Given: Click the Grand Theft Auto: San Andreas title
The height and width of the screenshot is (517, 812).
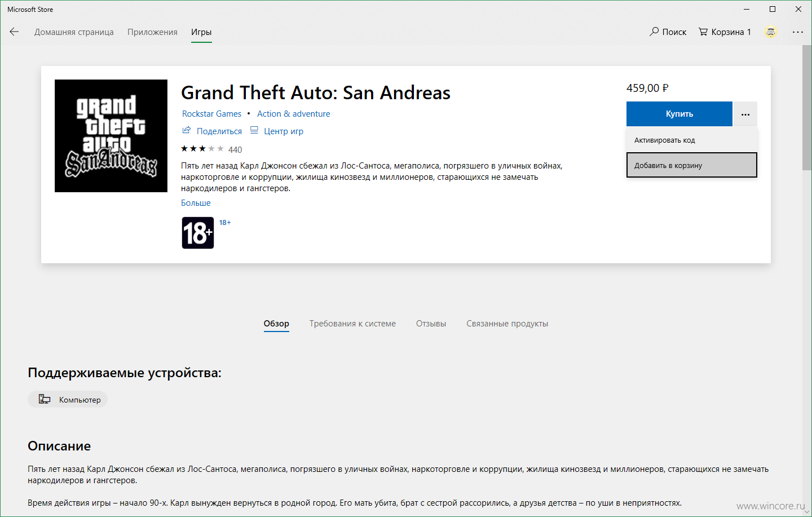Looking at the screenshot, I should point(316,92).
